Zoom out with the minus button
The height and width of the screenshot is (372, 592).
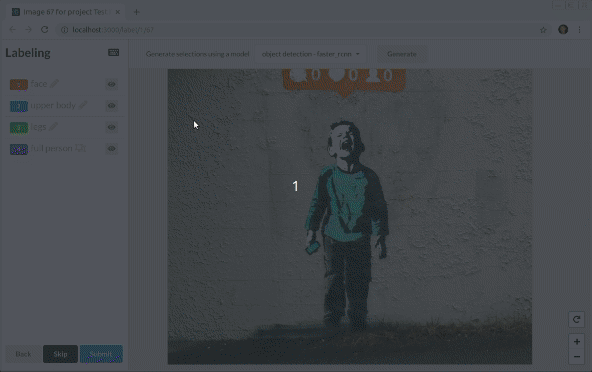pyautogui.click(x=577, y=357)
